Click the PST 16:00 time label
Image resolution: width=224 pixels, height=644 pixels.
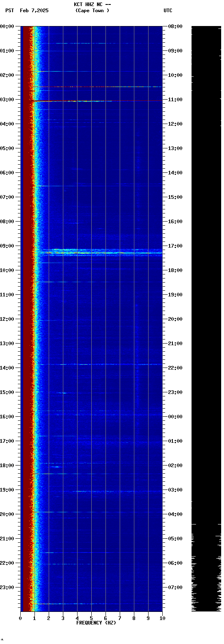[x=7, y=417]
